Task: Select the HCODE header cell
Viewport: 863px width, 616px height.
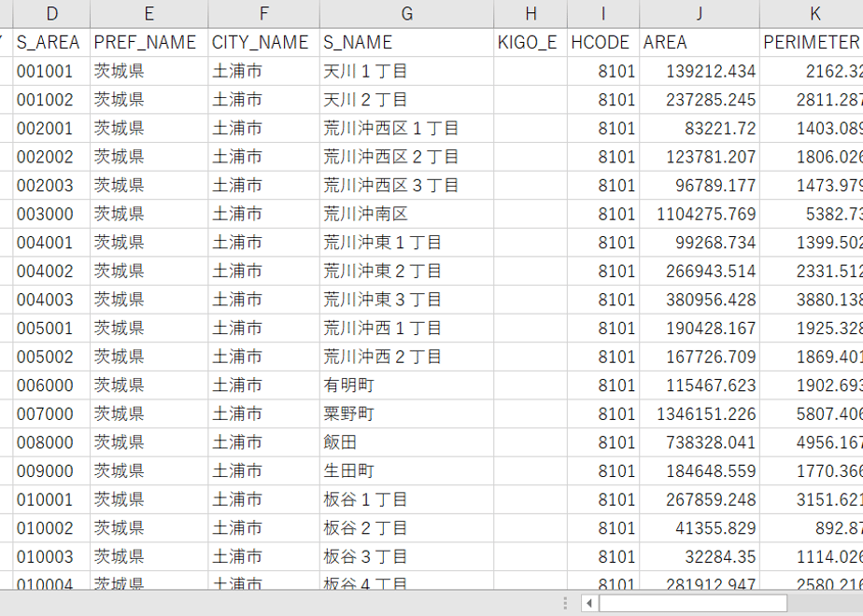Action: pyautogui.click(x=603, y=42)
